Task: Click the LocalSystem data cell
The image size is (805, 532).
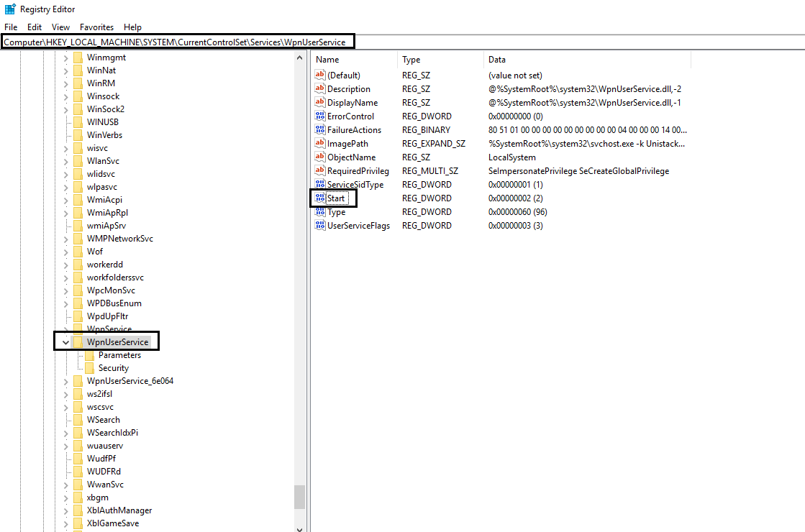Action: point(512,157)
